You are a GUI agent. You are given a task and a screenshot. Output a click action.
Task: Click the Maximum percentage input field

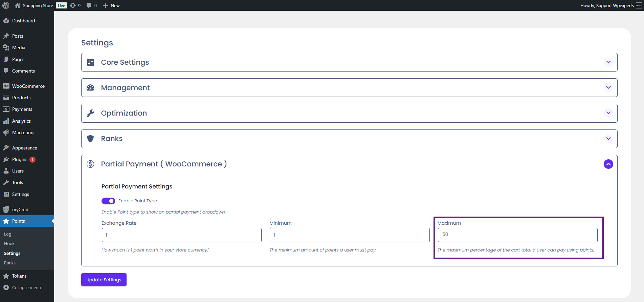517,235
